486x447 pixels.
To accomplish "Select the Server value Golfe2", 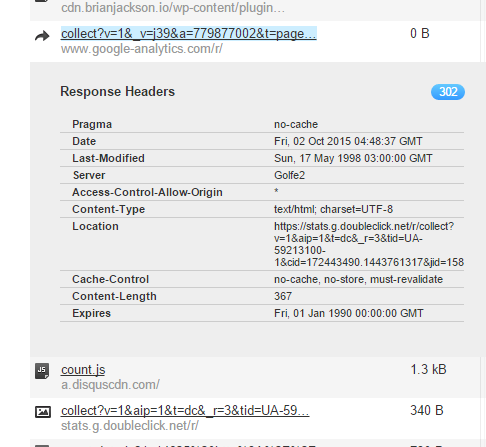I will (289, 175).
